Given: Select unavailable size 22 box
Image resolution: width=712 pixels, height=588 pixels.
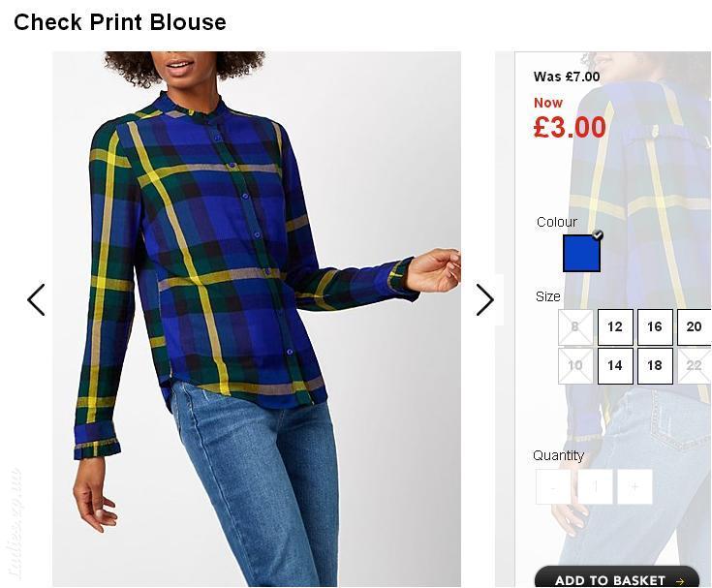Looking at the screenshot, I should click(x=695, y=366).
